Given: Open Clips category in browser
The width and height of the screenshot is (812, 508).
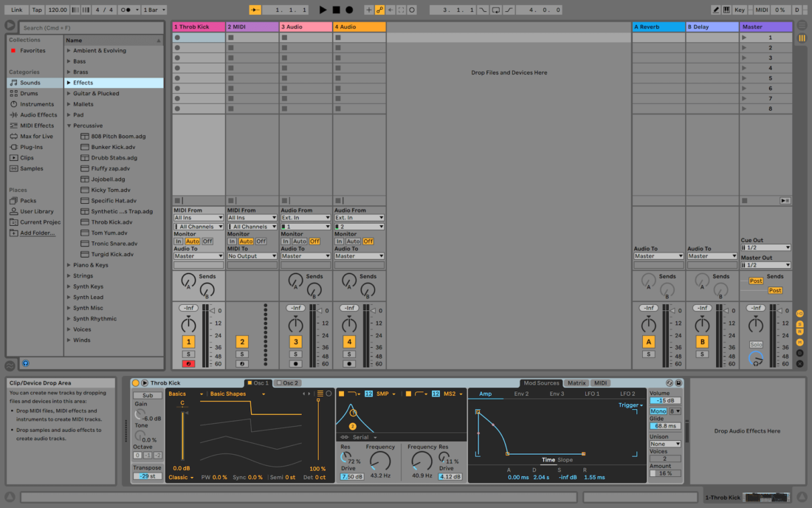Looking at the screenshot, I should tap(27, 158).
